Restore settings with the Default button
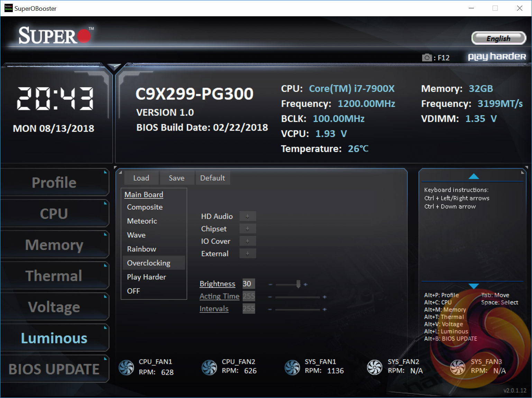The height and width of the screenshot is (398, 532). (213, 178)
